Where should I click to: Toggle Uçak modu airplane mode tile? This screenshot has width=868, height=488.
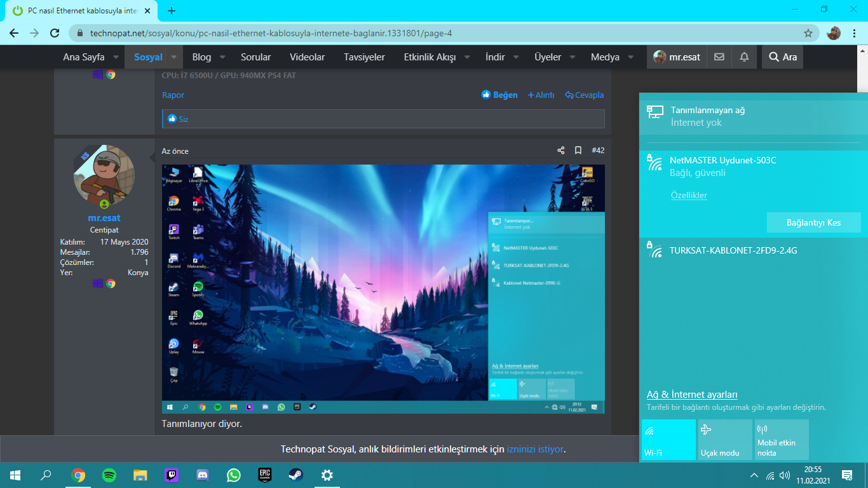[725, 440]
